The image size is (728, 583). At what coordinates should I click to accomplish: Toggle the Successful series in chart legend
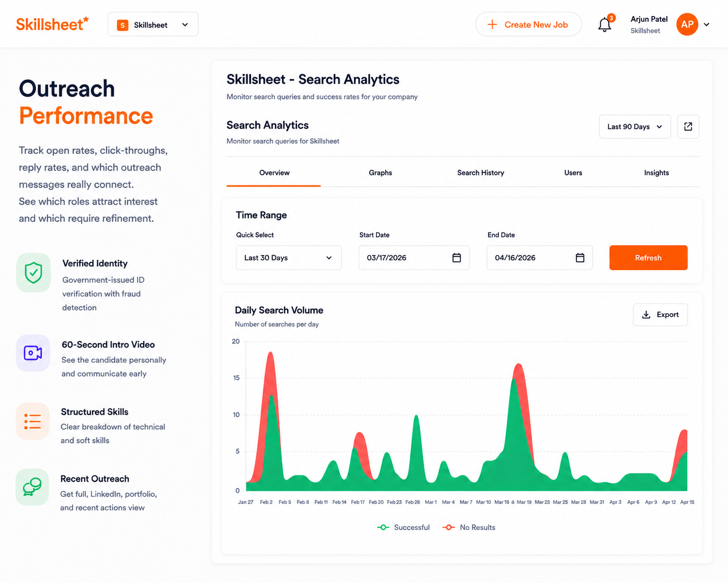click(403, 527)
